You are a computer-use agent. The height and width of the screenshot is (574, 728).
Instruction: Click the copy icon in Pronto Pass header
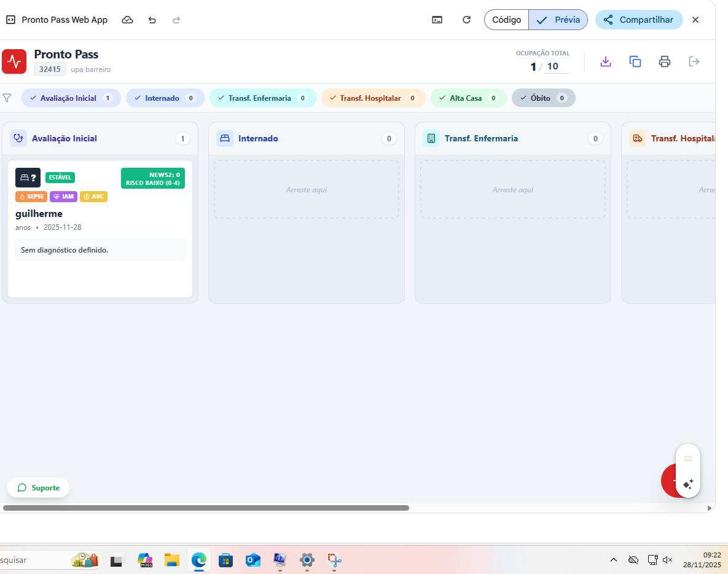[x=635, y=61]
